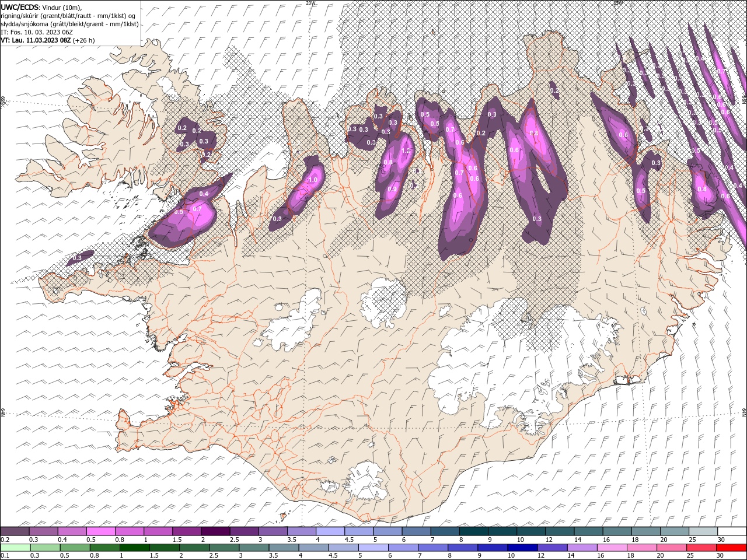
Task: Select rain legend swatch between 4 and 4.5
Action: (x=313, y=548)
